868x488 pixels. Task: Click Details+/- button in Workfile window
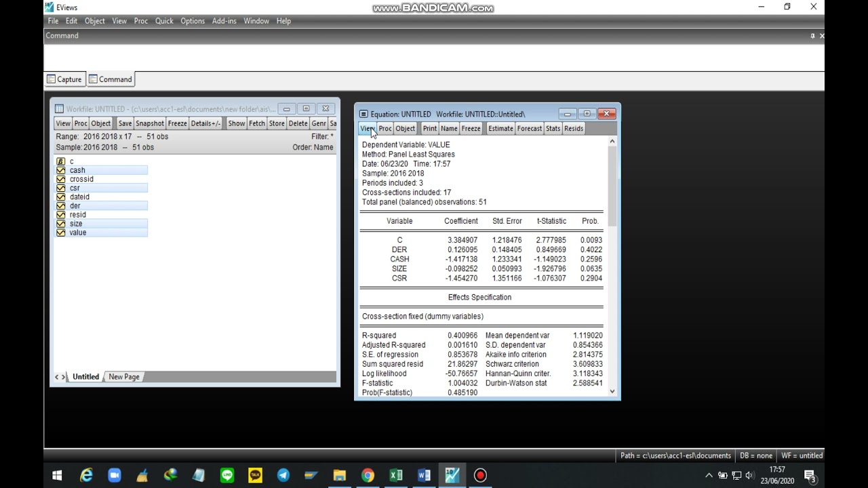[x=205, y=123]
